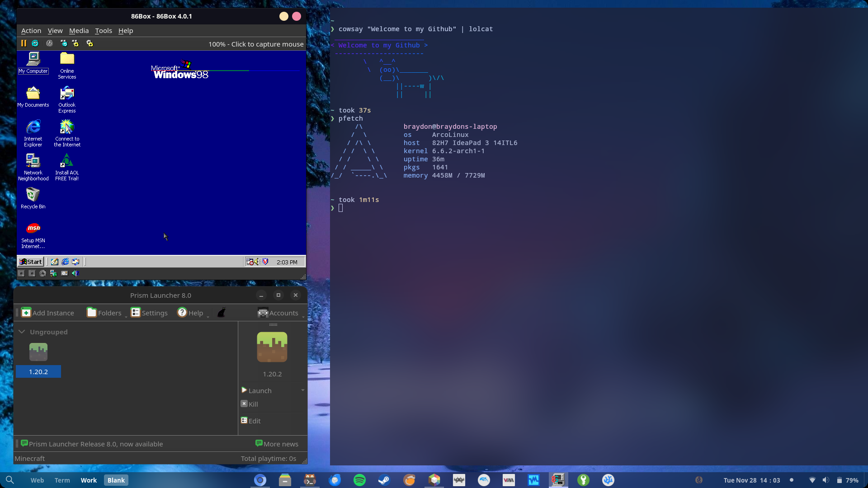Click Add Instance in Prism Launcher
This screenshot has width=868, height=488.
tap(47, 313)
